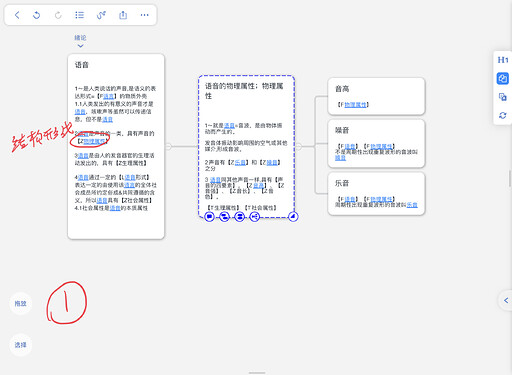Toggle the highlighted card style icon in right panel

tap(503, 79)
